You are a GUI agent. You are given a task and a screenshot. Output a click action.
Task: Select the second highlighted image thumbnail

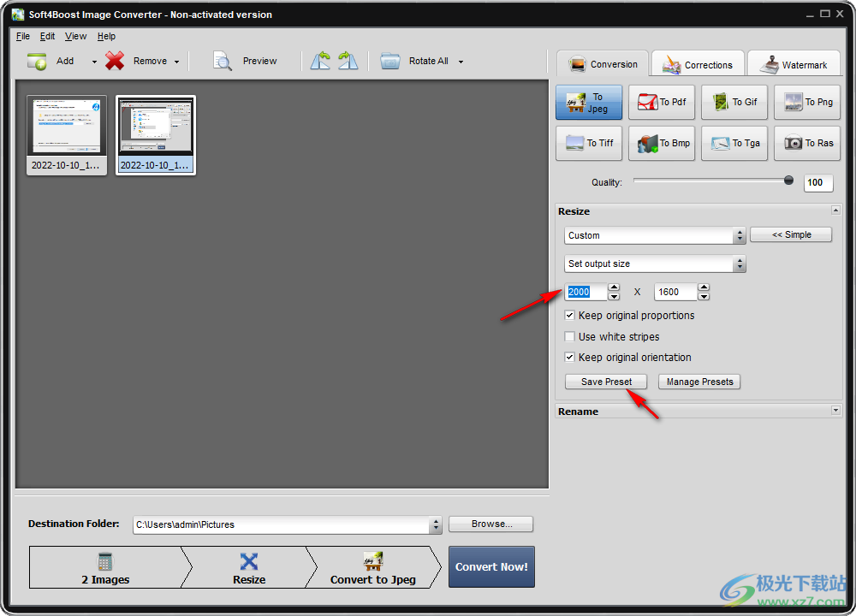[x=156, y=135]
